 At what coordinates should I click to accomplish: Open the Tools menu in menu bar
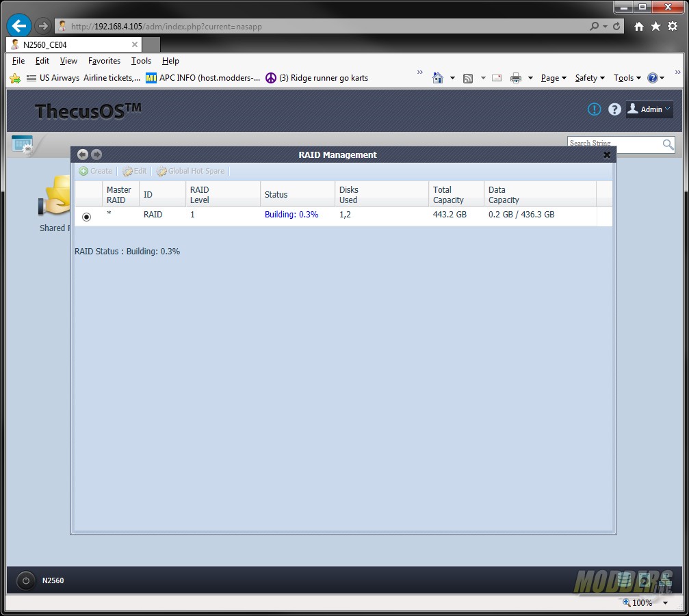pos(141,61)
